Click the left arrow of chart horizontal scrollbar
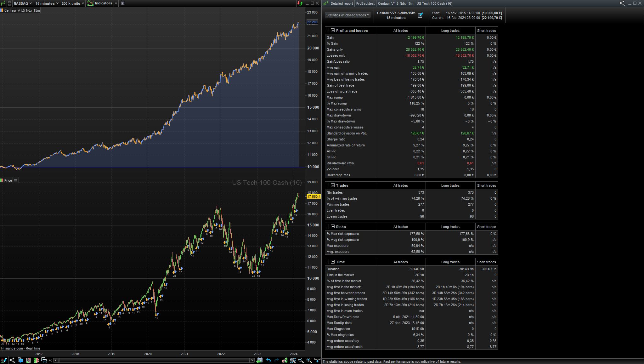This screenshot has height=364, width=644. pos(56,360)
